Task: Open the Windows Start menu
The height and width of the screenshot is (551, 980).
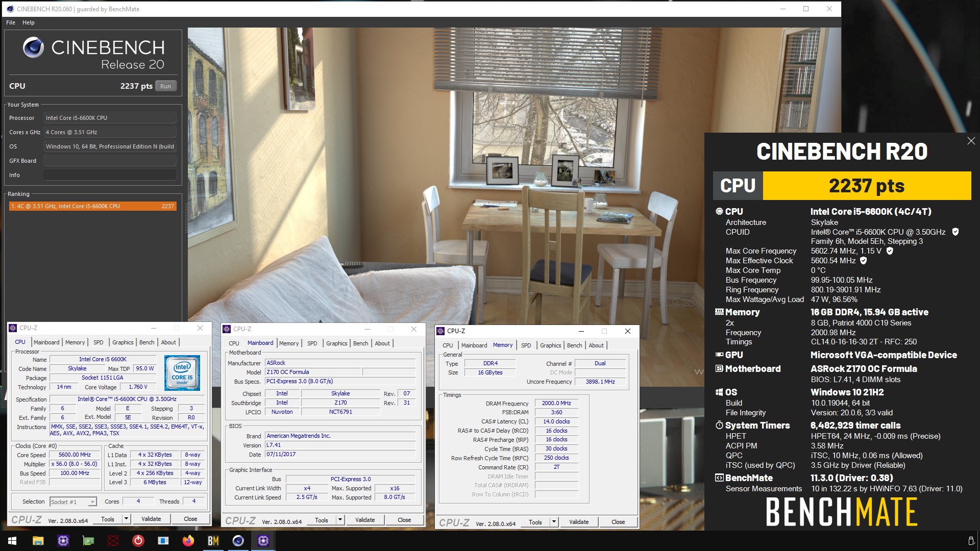Action: coord(12,541)
